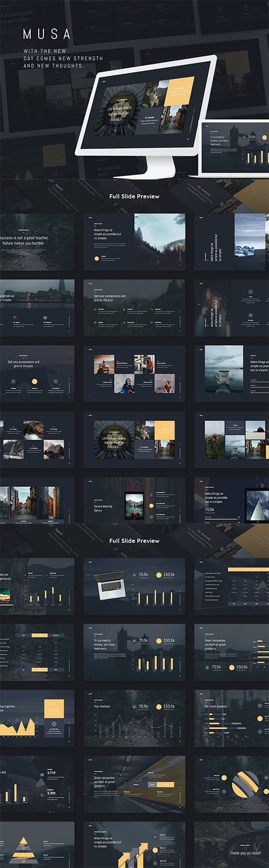269x868 pixels.
Task: Open the slide with yellow upward arrows
Action: (134, 845)
